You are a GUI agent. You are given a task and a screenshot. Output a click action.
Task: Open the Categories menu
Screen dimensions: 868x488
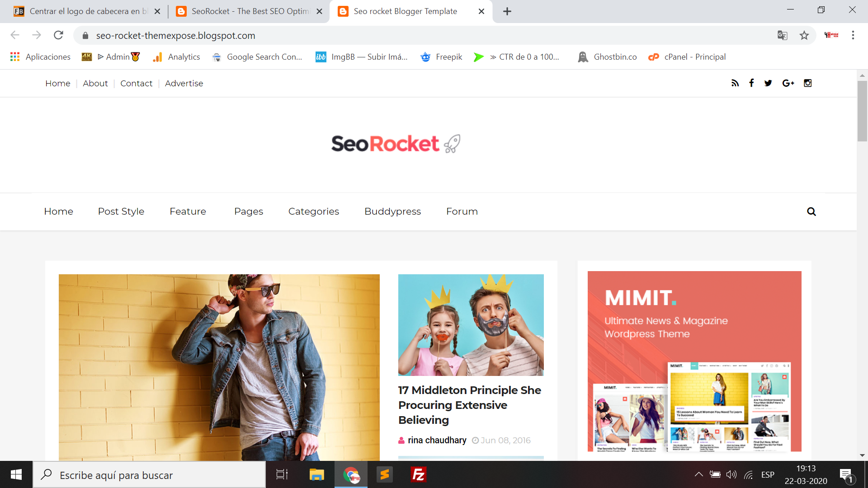coord(314,211)
